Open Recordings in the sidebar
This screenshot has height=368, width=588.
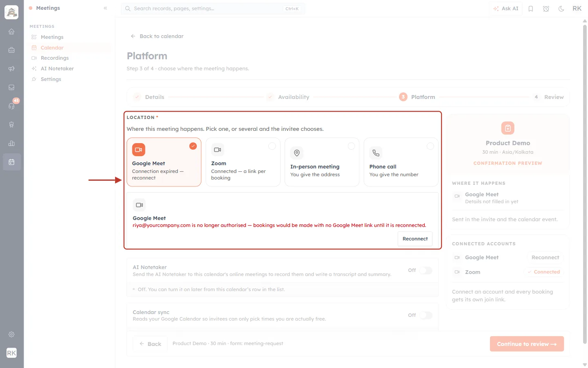tap(70, 58)
